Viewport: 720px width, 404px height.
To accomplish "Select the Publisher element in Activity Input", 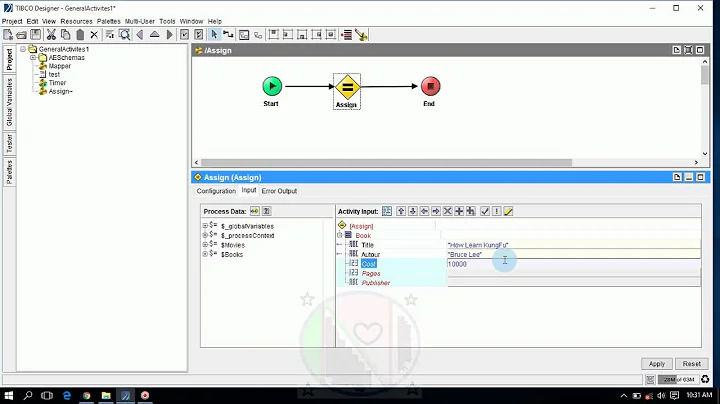I will (376, 283).
